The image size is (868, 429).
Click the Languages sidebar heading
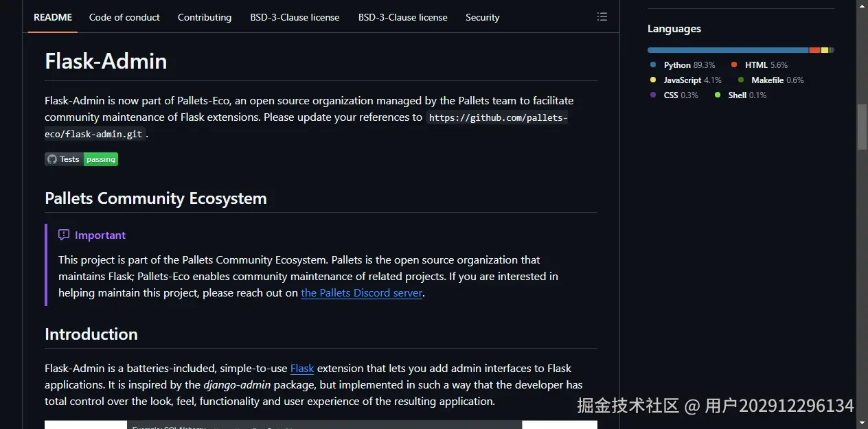674,29
